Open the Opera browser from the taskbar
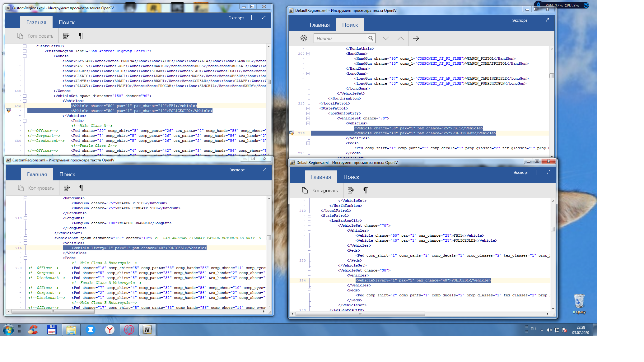The width and height of the screenshot is (644, 362). [x=129, y=330]
